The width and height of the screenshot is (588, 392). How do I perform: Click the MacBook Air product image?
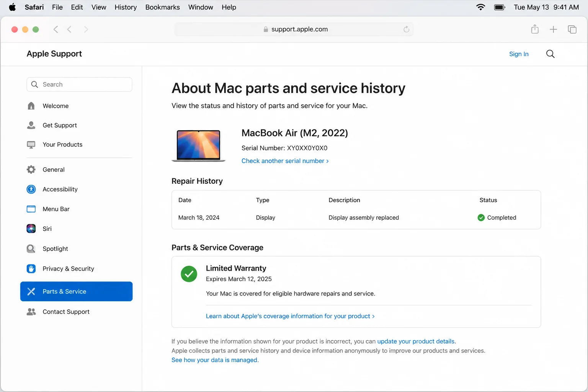tap(198, 146)
